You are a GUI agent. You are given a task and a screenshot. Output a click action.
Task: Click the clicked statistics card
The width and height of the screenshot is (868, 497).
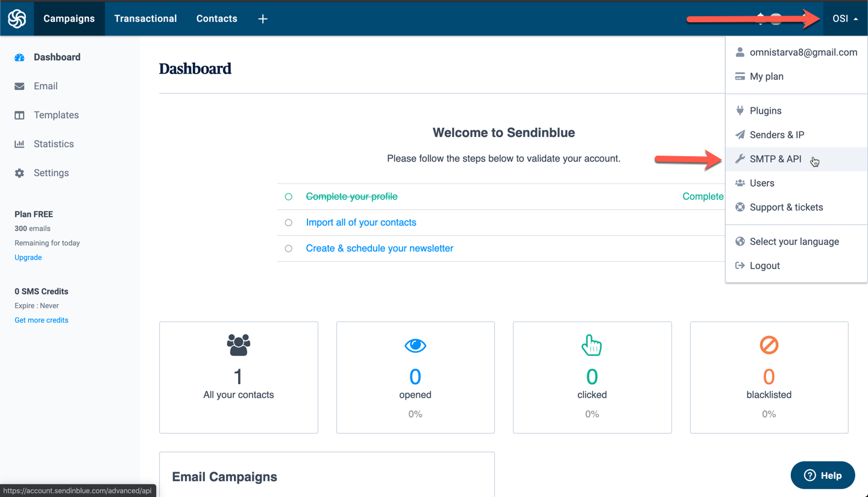point(592,378)
